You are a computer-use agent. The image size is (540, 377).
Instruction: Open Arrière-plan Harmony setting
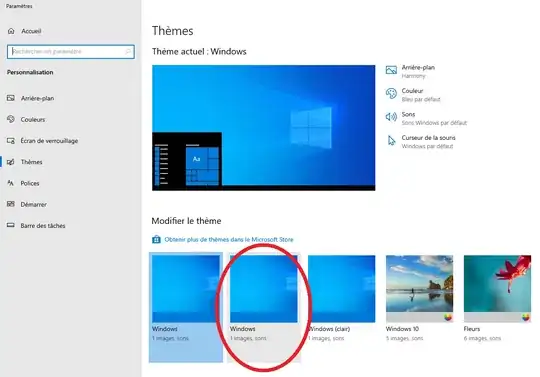pos(410,71)
